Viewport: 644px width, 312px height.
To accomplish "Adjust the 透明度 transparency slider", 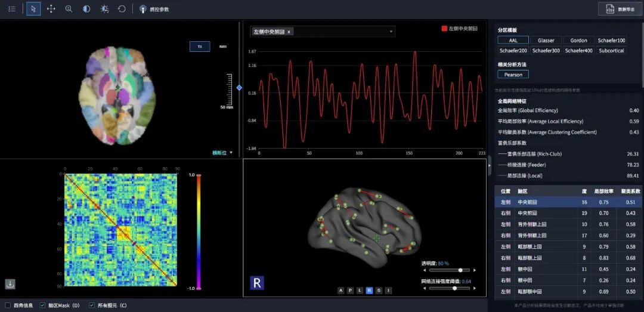I will coord(460,270).
